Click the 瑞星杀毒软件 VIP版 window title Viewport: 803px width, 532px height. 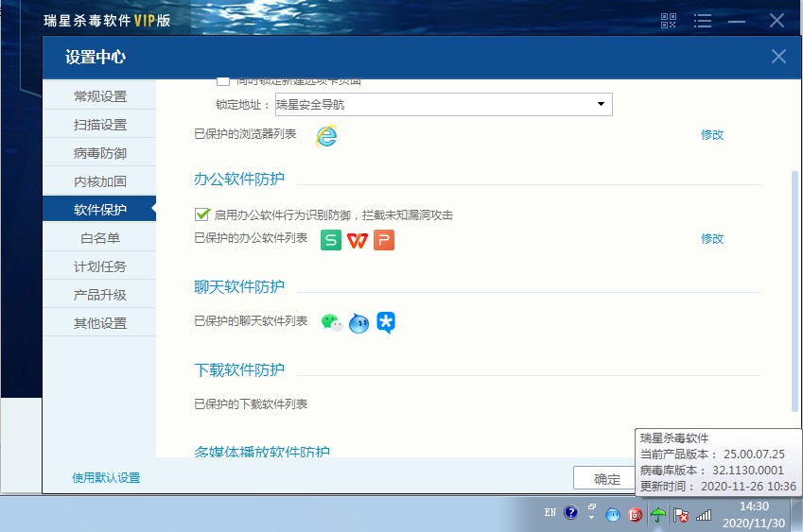107,21
